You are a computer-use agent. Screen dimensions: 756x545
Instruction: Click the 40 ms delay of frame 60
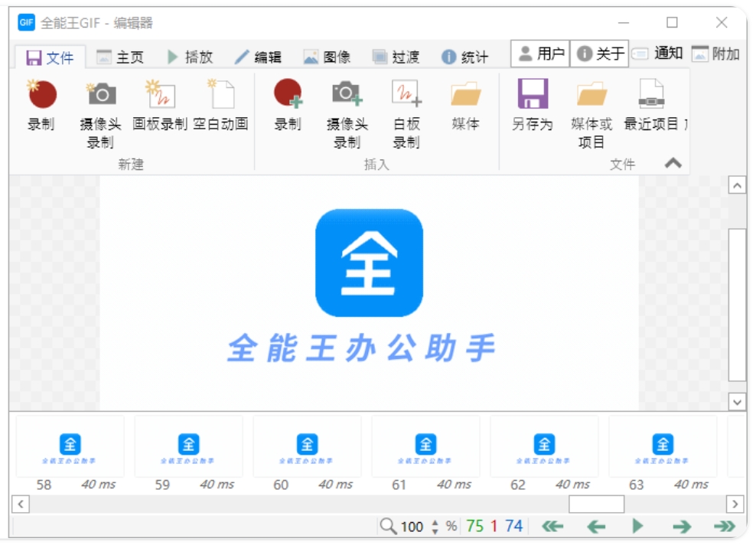pos(336,485)
